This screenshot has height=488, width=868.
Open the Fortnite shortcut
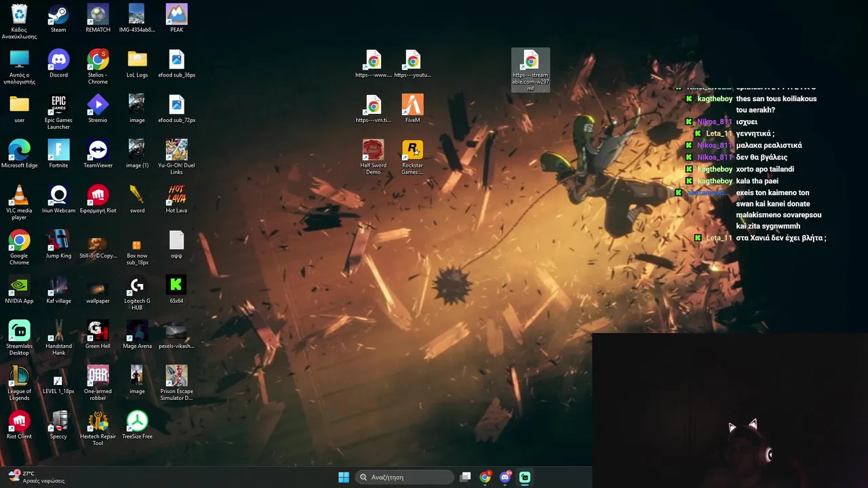(x=58, y=155)
